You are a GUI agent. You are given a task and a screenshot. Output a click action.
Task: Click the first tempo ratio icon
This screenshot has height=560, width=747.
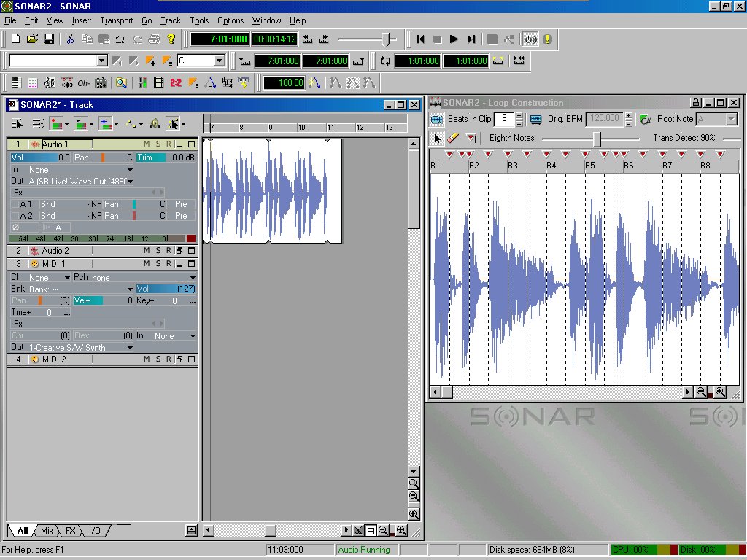[336, 83]
